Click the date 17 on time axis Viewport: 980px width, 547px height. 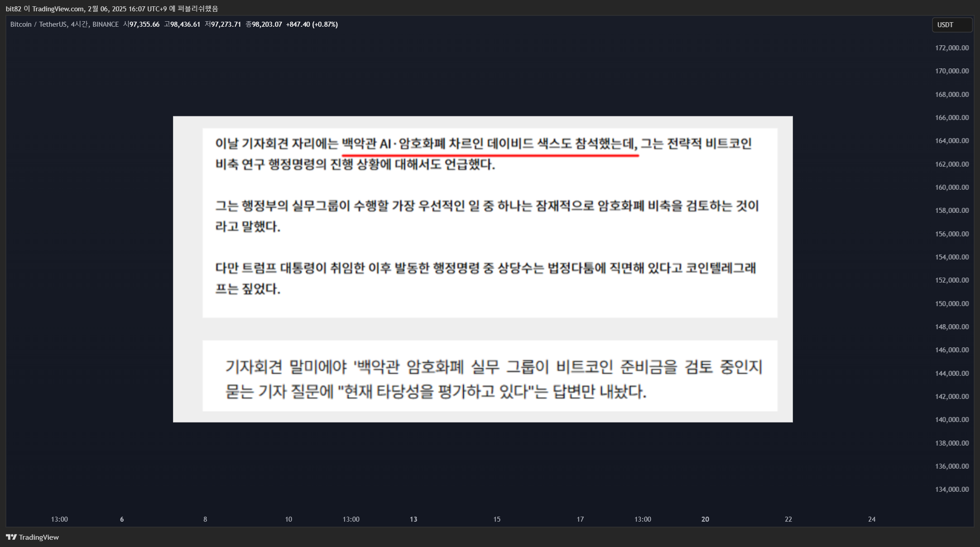coord(580,519)
